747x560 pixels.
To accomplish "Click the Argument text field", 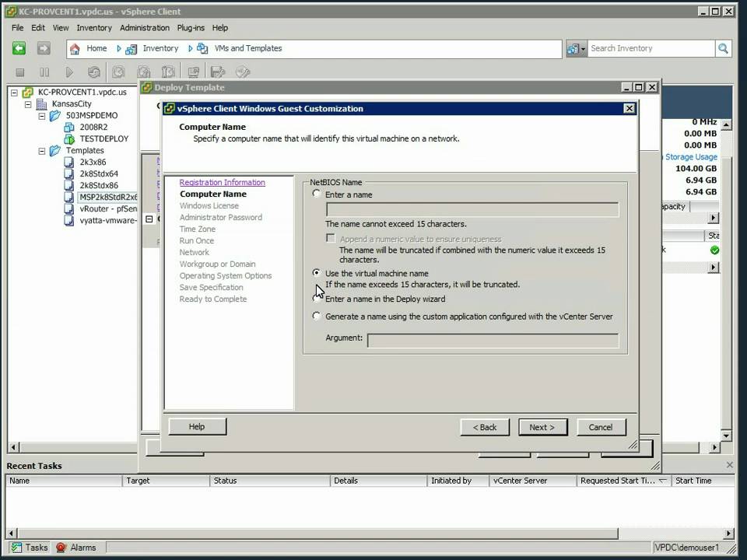I will click(493, 340).
